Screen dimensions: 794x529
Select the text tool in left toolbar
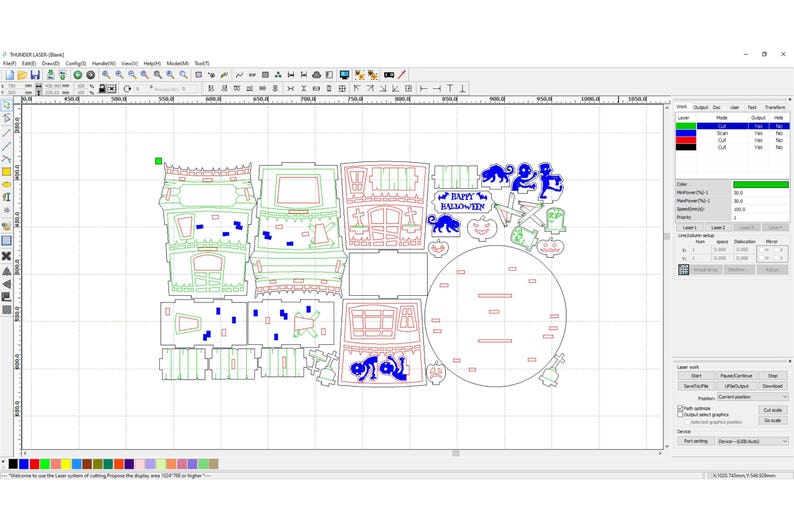(7, 197)
